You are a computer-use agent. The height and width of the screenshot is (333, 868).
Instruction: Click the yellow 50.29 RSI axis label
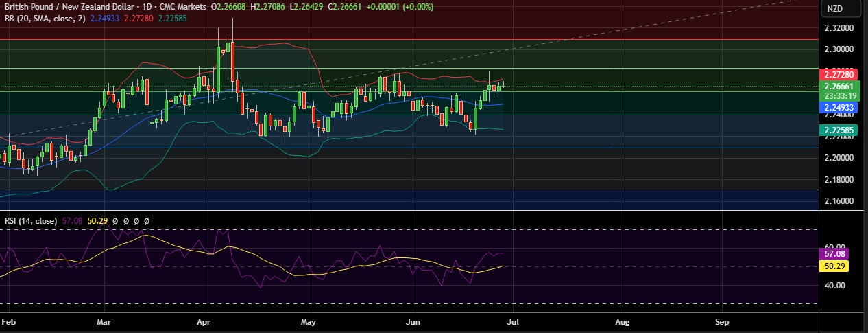(834, 265)
